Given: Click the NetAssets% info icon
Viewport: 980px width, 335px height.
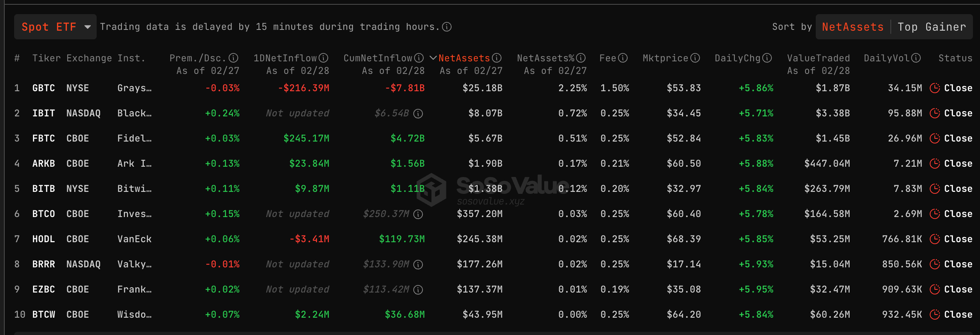Looking at the screenshot, I should coord(581,58).
